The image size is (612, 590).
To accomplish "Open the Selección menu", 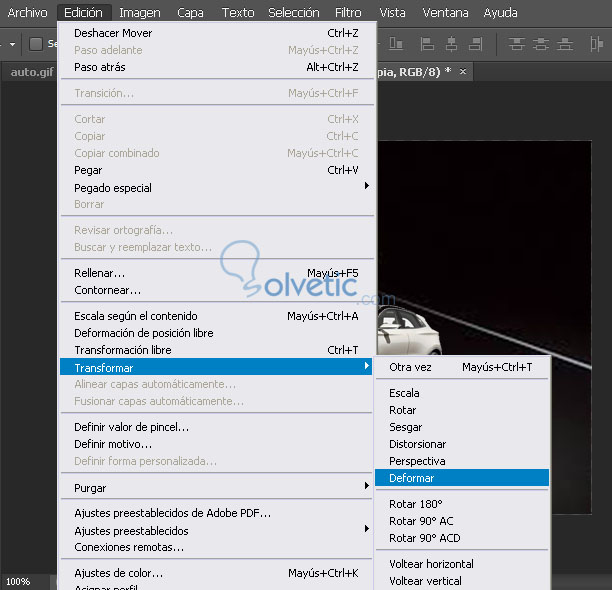I will point(294,12).
